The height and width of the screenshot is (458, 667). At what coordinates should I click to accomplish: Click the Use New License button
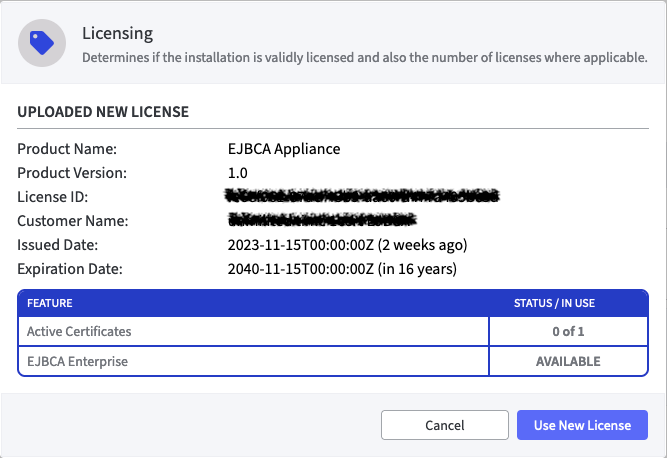click(x=582, y=425)
